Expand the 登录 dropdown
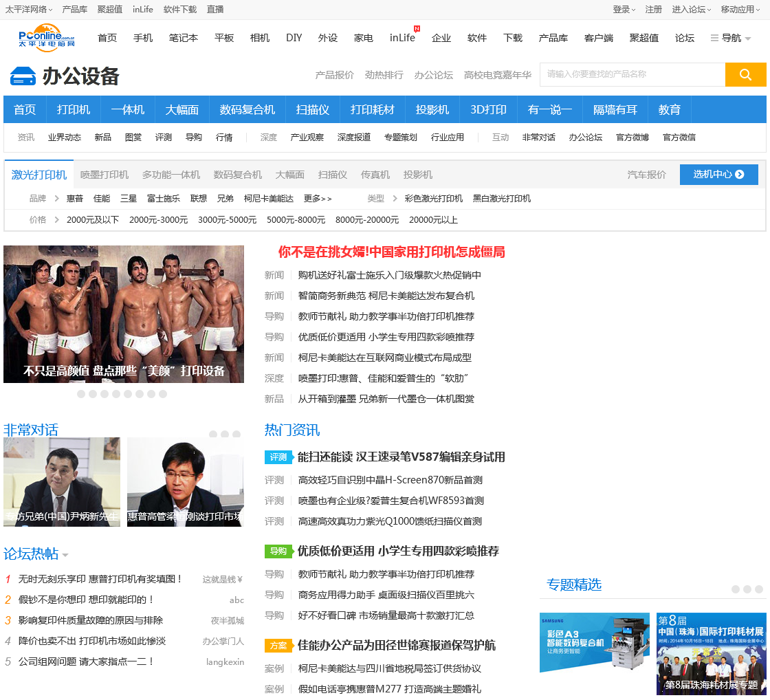 [624, 10]
